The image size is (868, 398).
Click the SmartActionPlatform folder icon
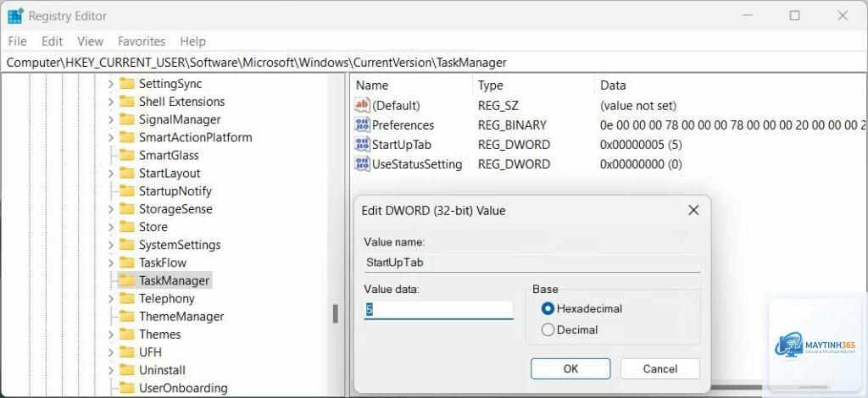tap(127, 137)
